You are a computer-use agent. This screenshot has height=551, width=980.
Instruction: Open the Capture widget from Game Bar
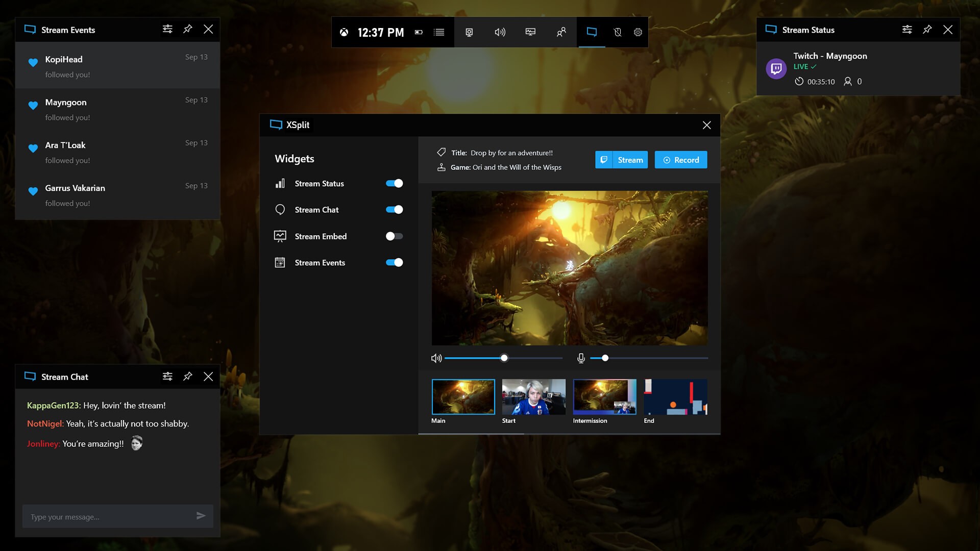click(x=469, y=32)
